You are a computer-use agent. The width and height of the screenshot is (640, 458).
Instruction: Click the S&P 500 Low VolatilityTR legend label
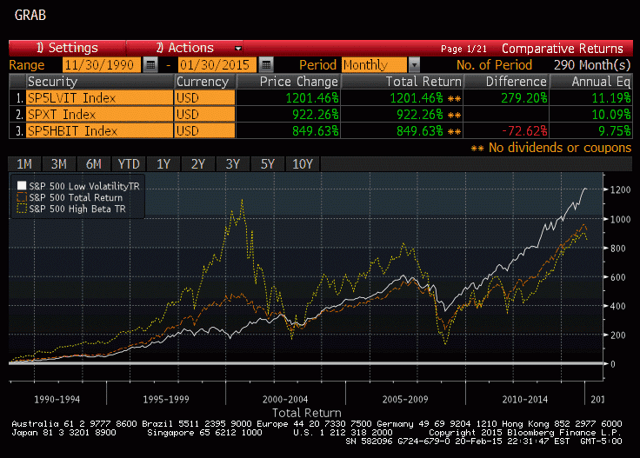click(84, 186)
